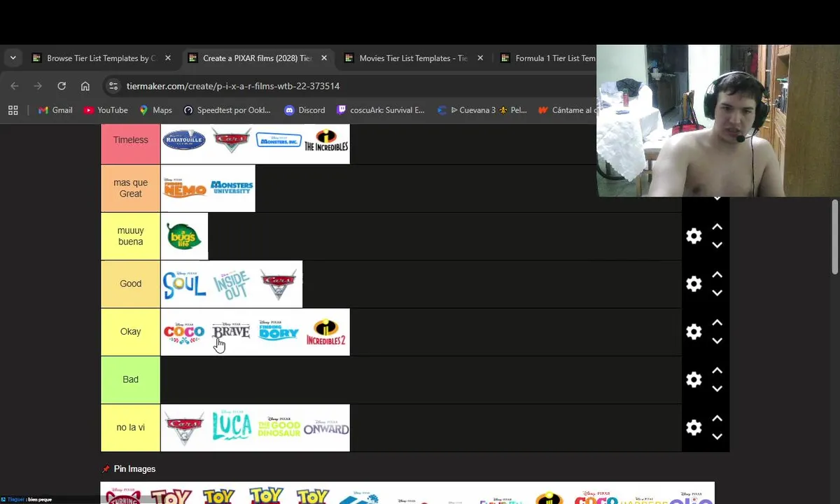Select the Monsters University logo

(232, 188)
